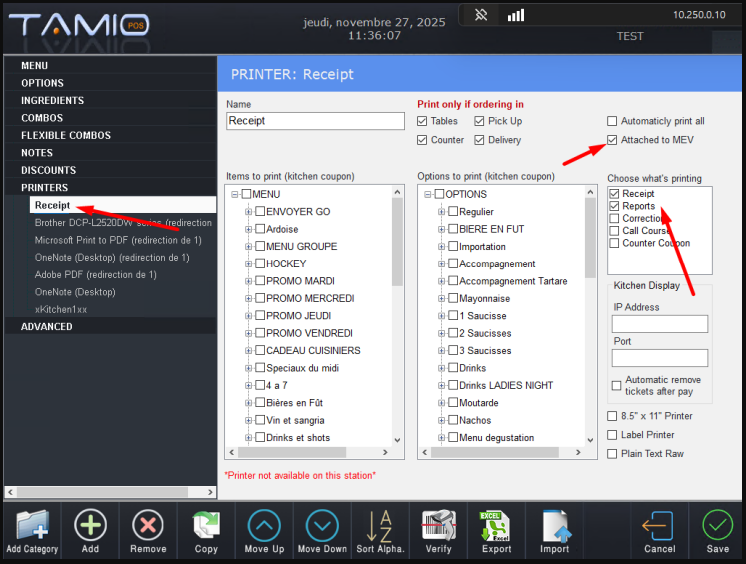Image resolution: width=746 pixels, height=564 pixels.
Task: Select the xKitchen1xx printer
Action: [x=61, y=309]
